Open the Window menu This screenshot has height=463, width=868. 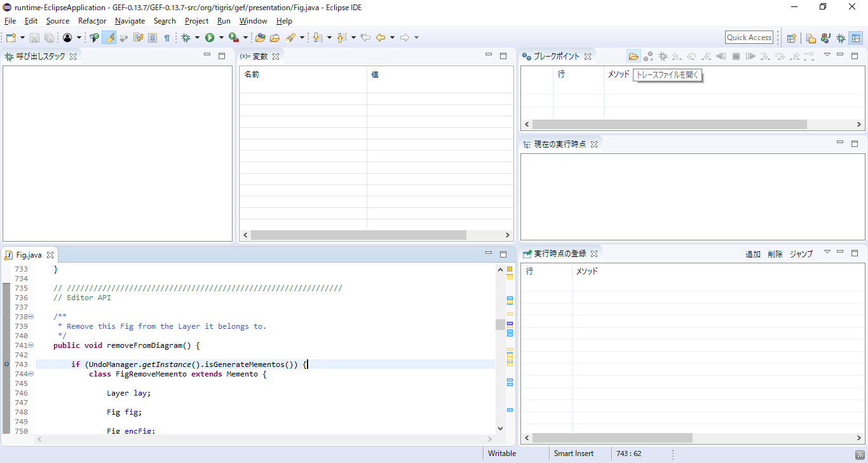tap(253, 21)
